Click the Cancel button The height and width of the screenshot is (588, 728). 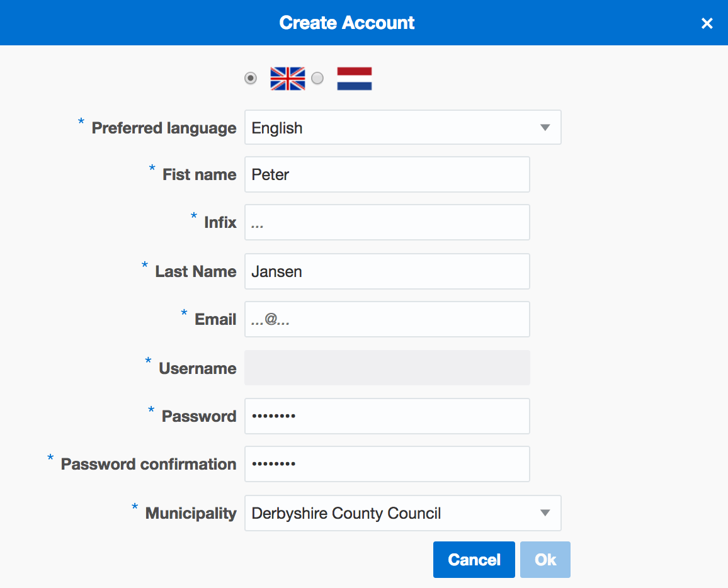(x=474, y=560)
